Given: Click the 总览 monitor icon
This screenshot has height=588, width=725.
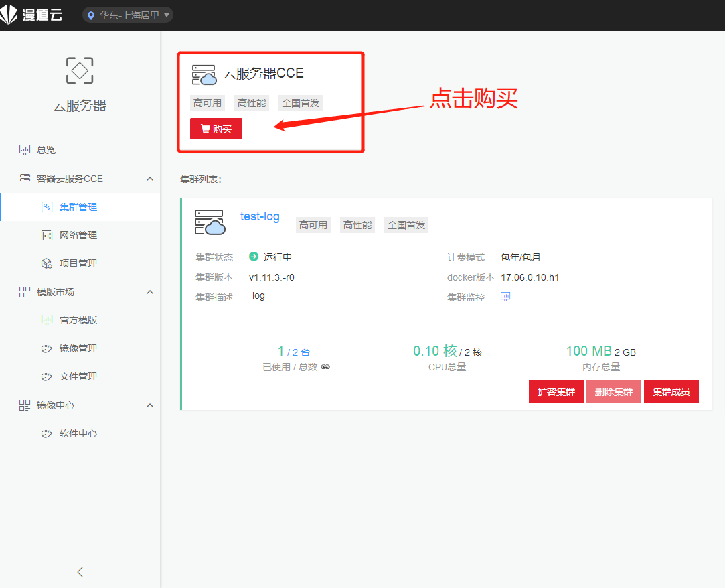Looking at the screenshot, I should coord(25,150).
